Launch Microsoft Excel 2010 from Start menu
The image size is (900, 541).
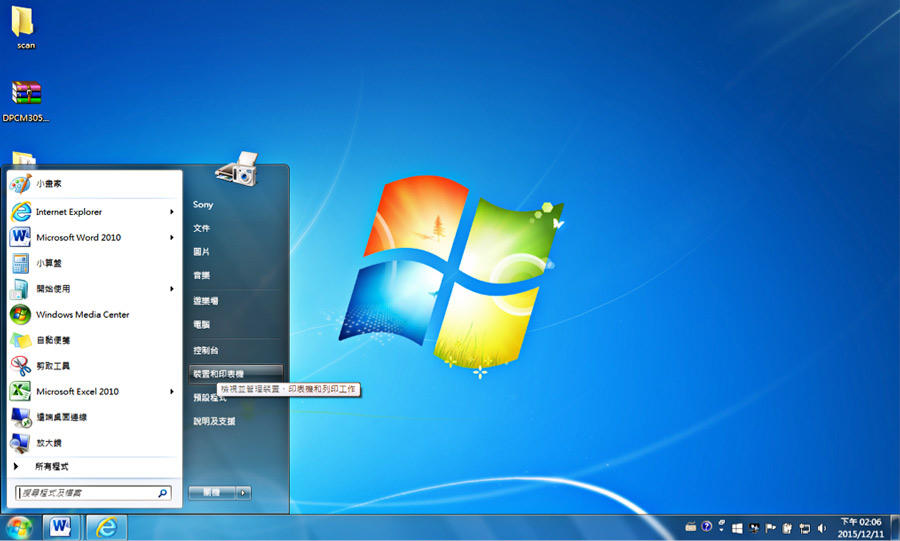coord(95,391)
